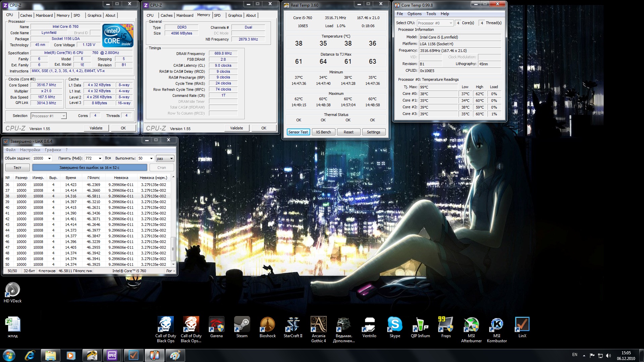The width and height of the screenshot is (644, 362).
Task: Open the media player taskbar icon
Action: pos(71,355)
